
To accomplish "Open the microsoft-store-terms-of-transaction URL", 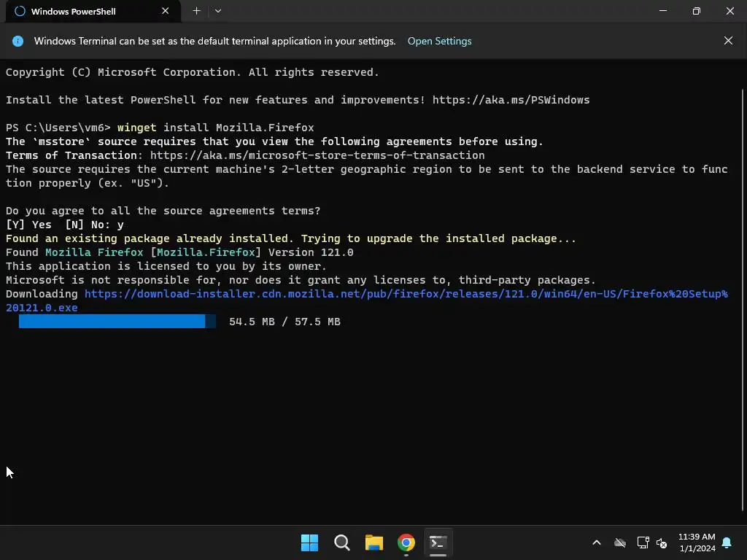I will 317,155.
